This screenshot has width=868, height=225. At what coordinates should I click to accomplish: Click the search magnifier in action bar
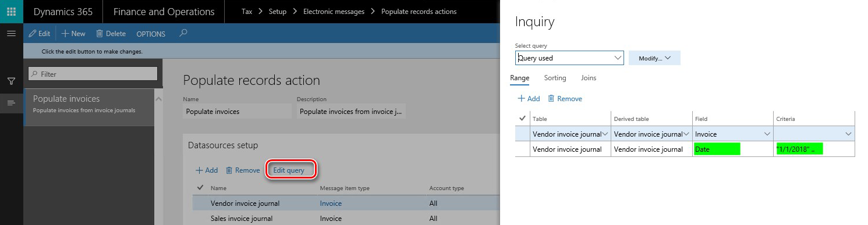[x=183, y=33]
